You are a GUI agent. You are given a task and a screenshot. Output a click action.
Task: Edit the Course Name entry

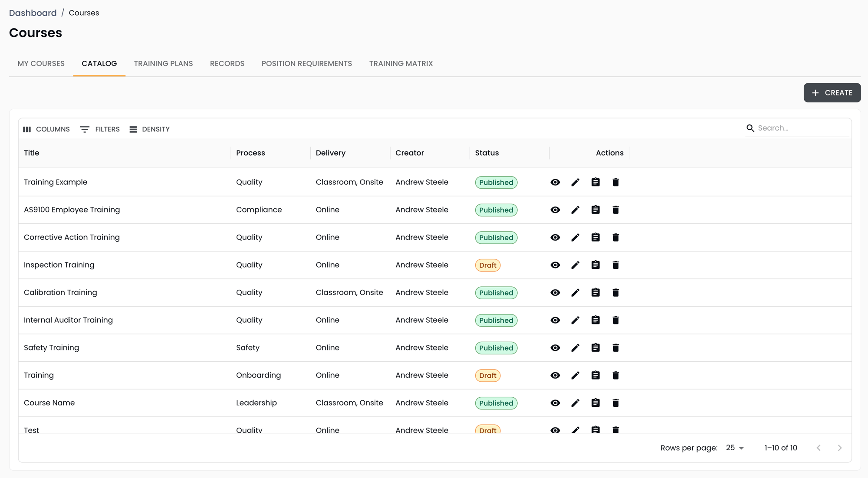[x=575, y=403]
